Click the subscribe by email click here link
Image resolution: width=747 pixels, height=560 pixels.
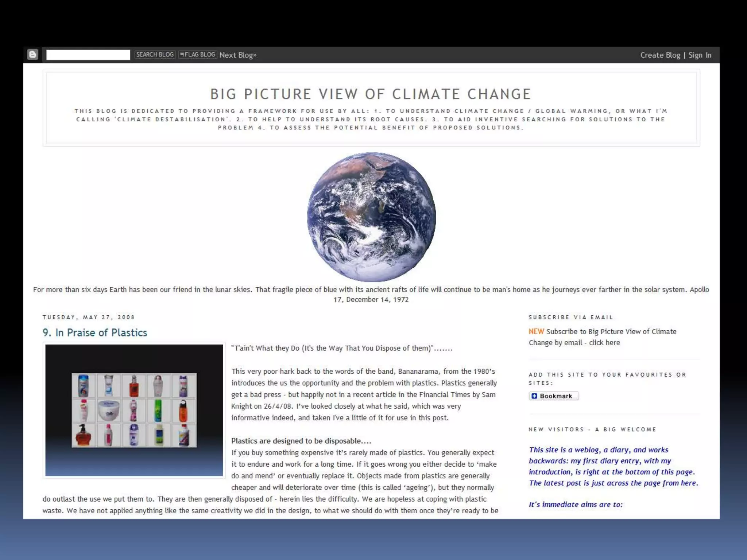coord(604,342)
